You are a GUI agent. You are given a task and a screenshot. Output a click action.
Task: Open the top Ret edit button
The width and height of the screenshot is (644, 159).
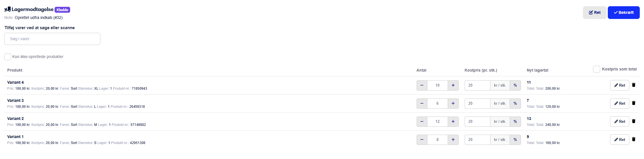[x=595, y=12]
